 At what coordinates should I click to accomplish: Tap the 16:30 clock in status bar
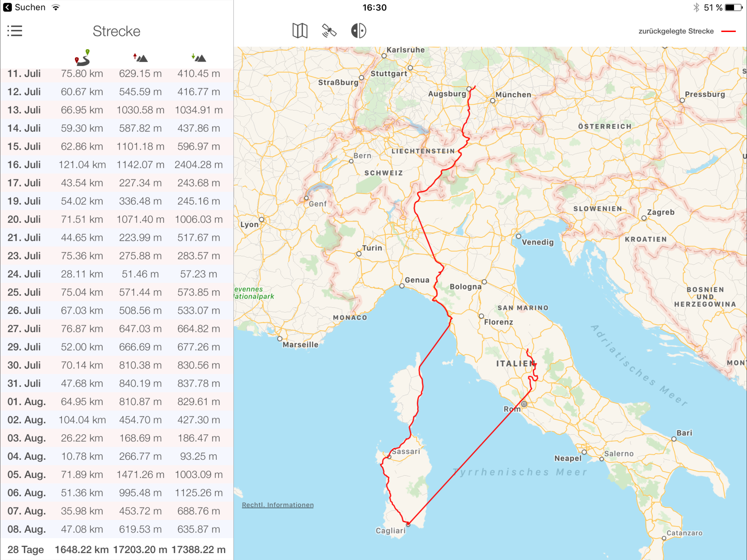pyautogui.click(x=374, y=7)
